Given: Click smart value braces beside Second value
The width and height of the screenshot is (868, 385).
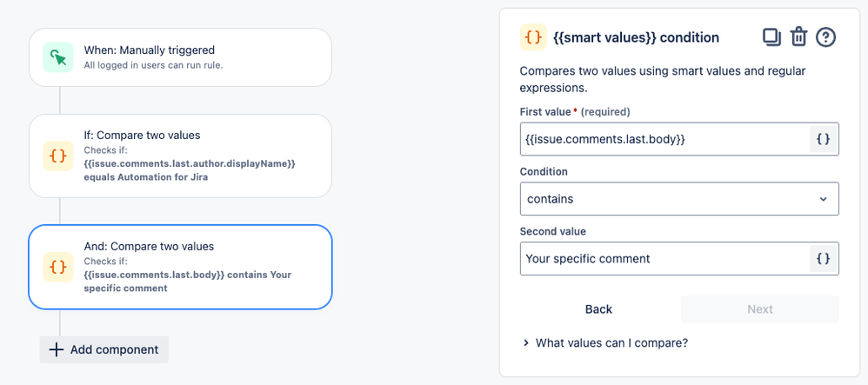Looking at the screenshot, I should 824,258.
